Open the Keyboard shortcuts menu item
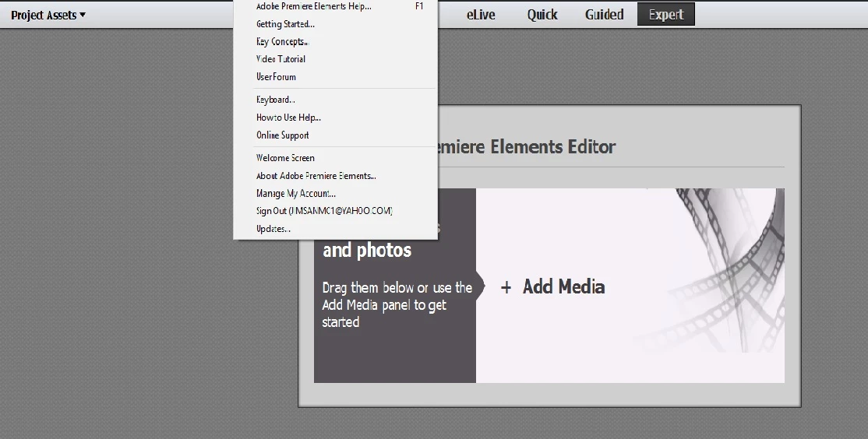The width and height of the screenshot is (868, 439). click(x=336, y=100)
